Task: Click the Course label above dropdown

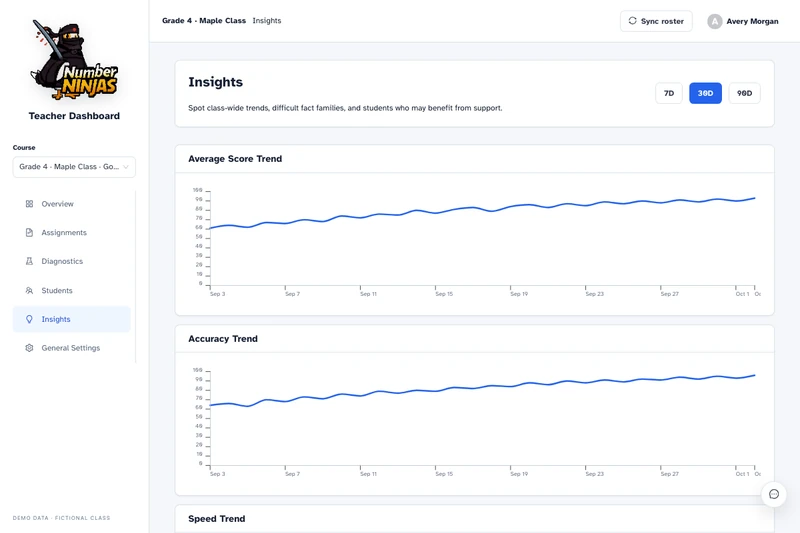Action: (x=24, y=147)
